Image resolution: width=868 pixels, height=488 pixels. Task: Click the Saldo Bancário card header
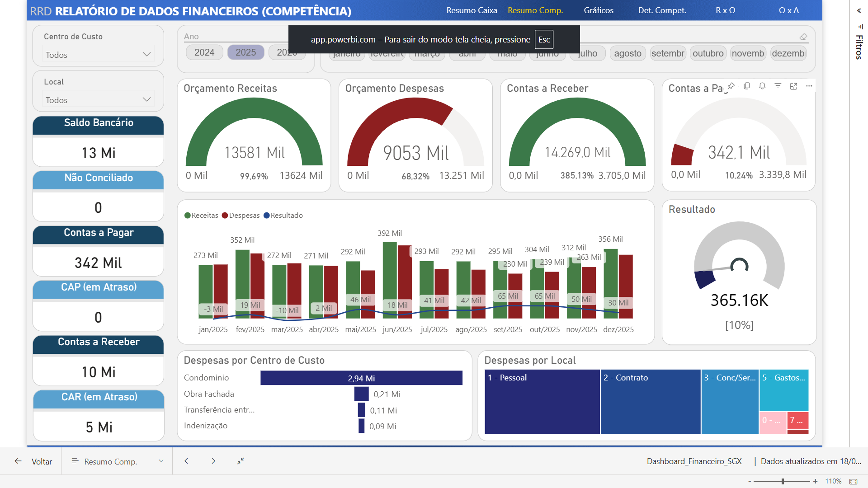click(98, 125)
